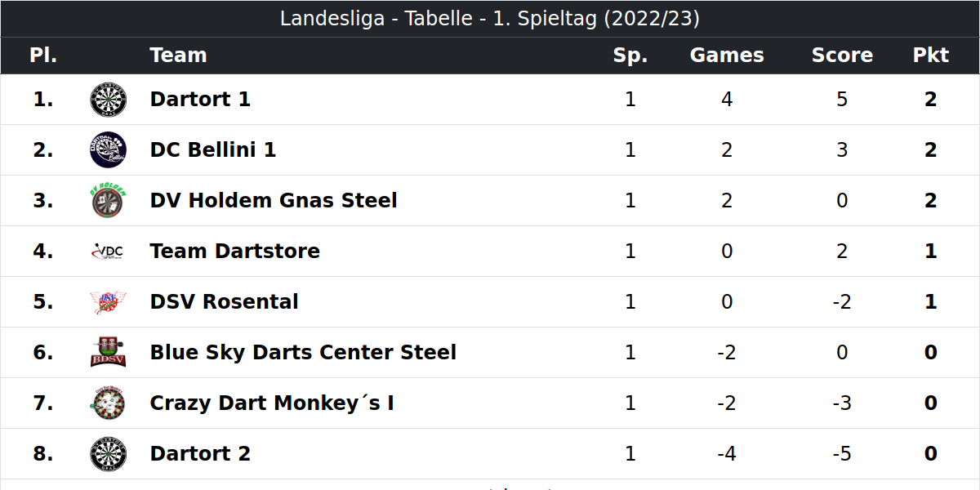980x490 pixels.
Task: Click the Landesliga Tabelle title bar
Action: pyautogui.click(x=490, y=19)
